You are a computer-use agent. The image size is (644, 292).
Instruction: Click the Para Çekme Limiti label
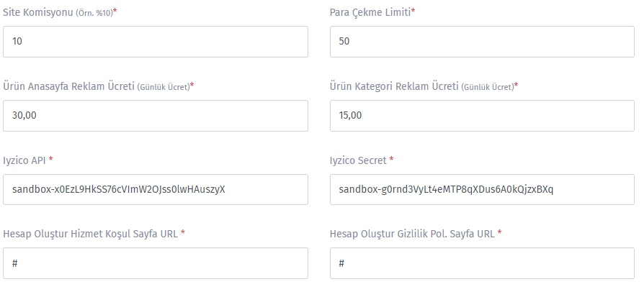(370, 13)
